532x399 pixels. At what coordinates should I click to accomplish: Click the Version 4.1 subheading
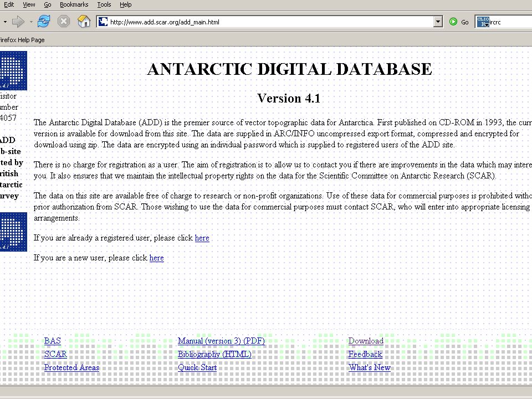click(x=289, y=99)
